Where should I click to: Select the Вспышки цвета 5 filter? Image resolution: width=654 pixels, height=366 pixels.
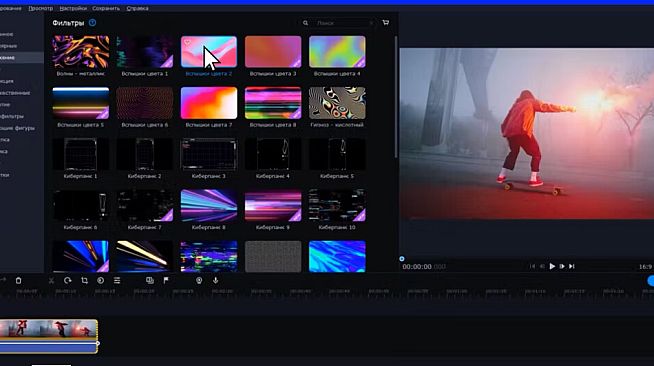click(80, 103)
